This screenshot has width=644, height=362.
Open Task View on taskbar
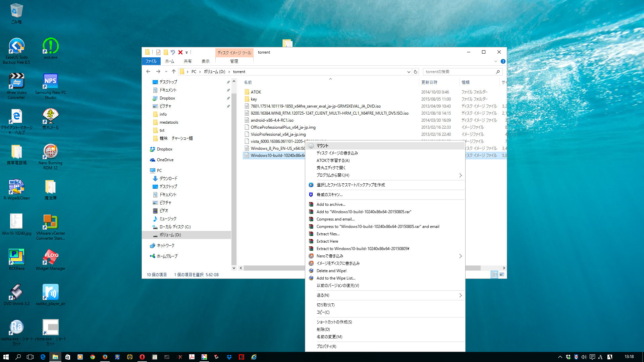[x=30, y=357]
